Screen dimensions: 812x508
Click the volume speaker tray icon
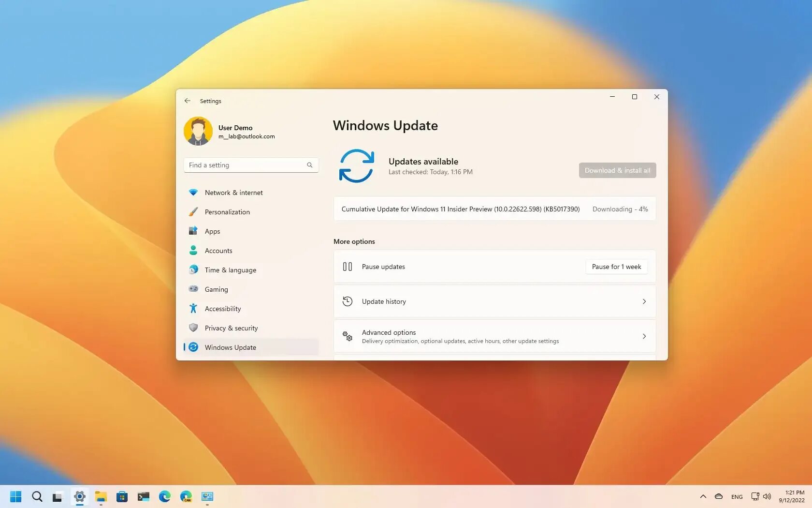coord(767,496)
